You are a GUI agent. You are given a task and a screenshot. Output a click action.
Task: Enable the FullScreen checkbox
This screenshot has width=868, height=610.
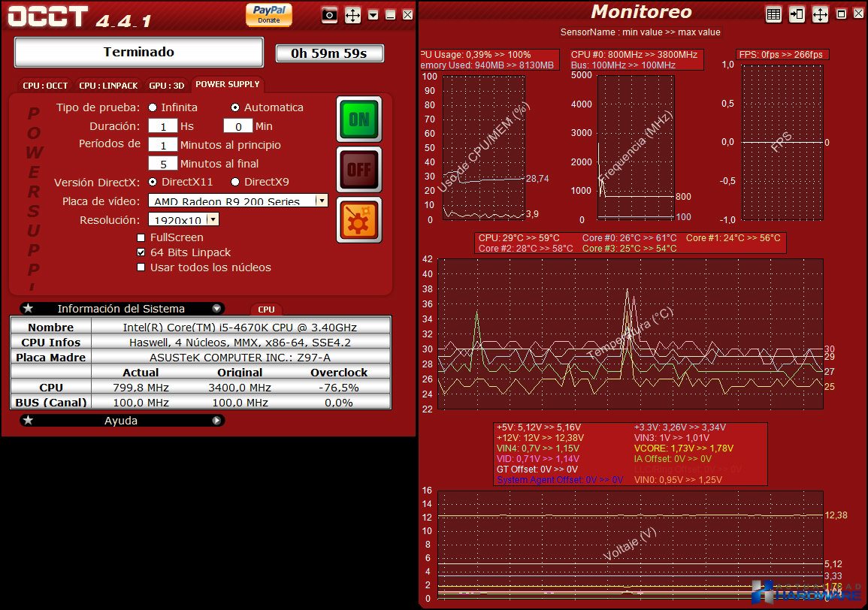click(141, 237)
